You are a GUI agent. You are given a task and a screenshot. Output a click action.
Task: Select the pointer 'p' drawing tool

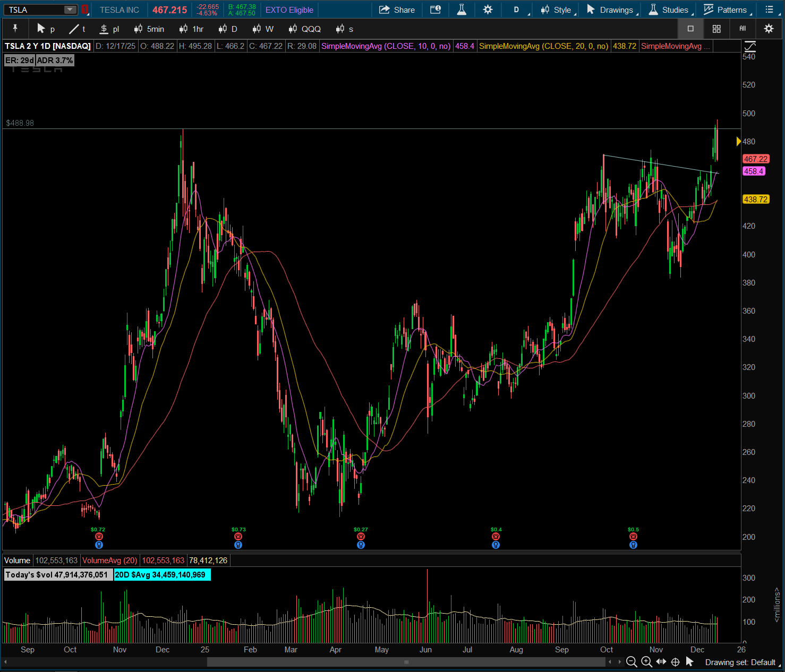tap(45, 29)
